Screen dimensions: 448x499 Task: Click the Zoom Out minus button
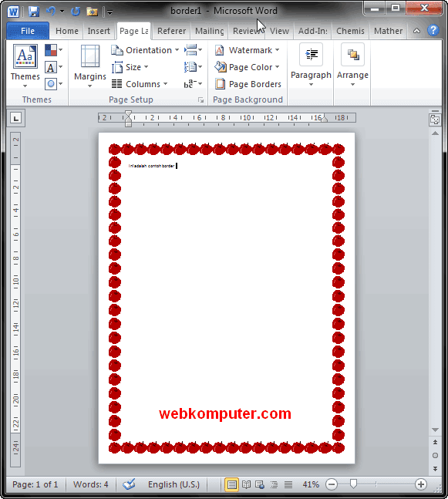pos(332,484)
